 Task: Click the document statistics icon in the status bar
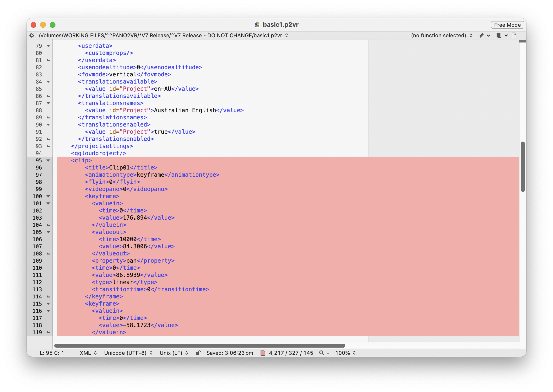pos(263,353)
